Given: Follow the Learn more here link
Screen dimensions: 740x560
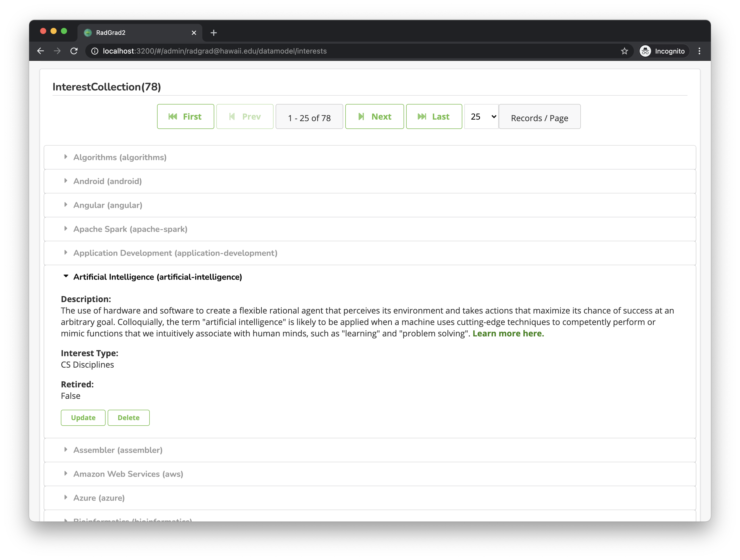Looking at the screenshot, I should pos(508,334).
